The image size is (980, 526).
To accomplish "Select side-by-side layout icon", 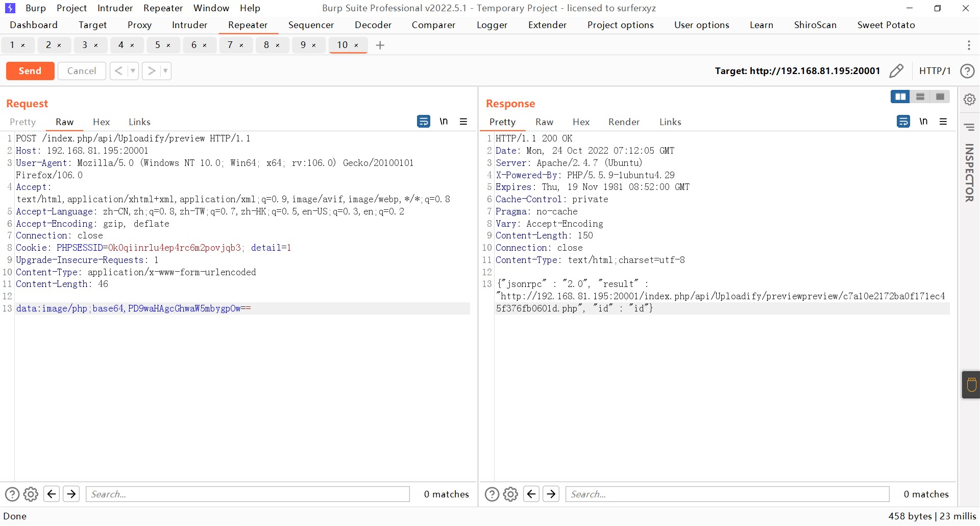I will point(900,97).
